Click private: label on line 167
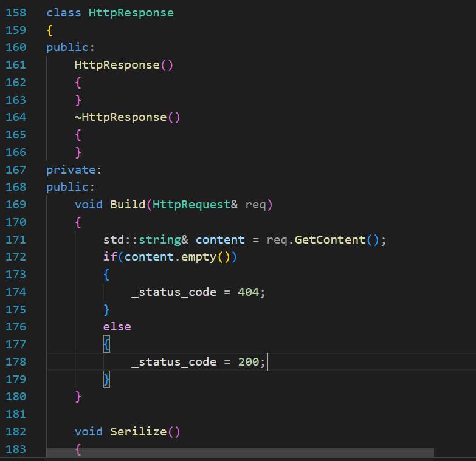The image size is (476, 461). point(74,170)
